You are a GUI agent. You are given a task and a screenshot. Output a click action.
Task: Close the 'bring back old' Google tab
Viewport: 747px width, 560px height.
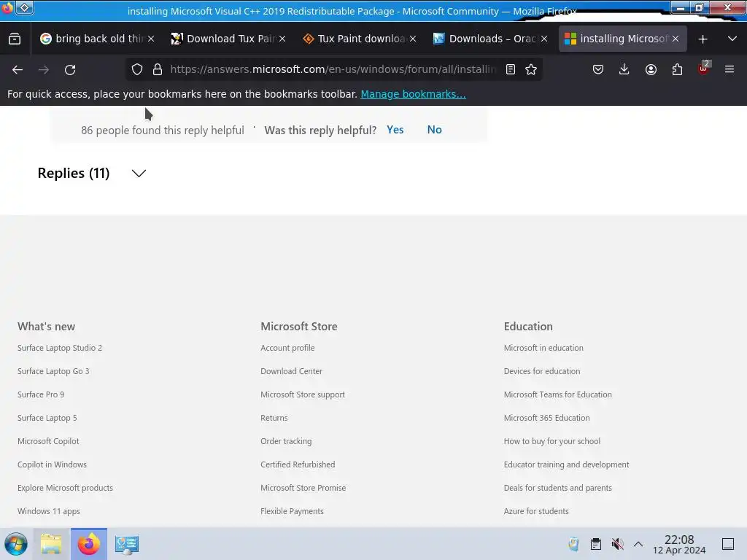point(150,39)
